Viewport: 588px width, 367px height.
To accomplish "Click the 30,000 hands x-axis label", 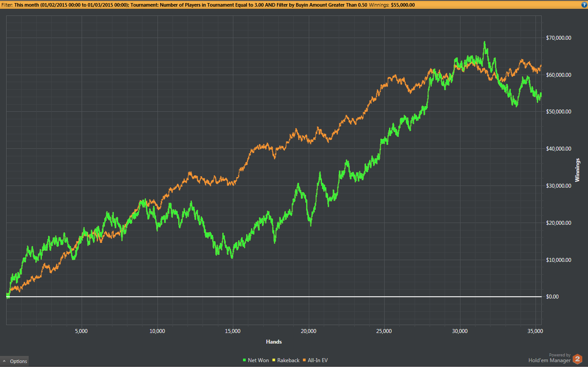I will 460,331.
